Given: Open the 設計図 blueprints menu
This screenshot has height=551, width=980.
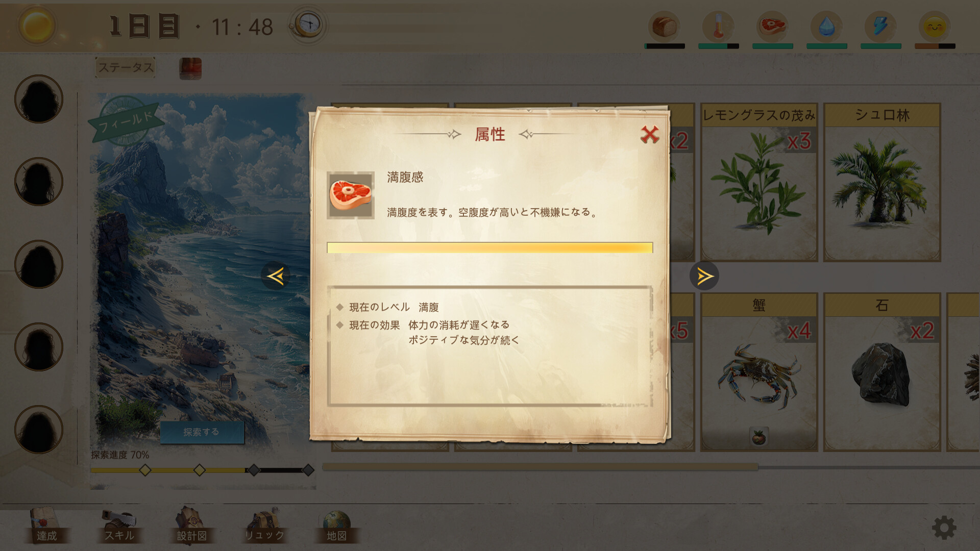Looking at the screenshot, I should coord(191,525).
